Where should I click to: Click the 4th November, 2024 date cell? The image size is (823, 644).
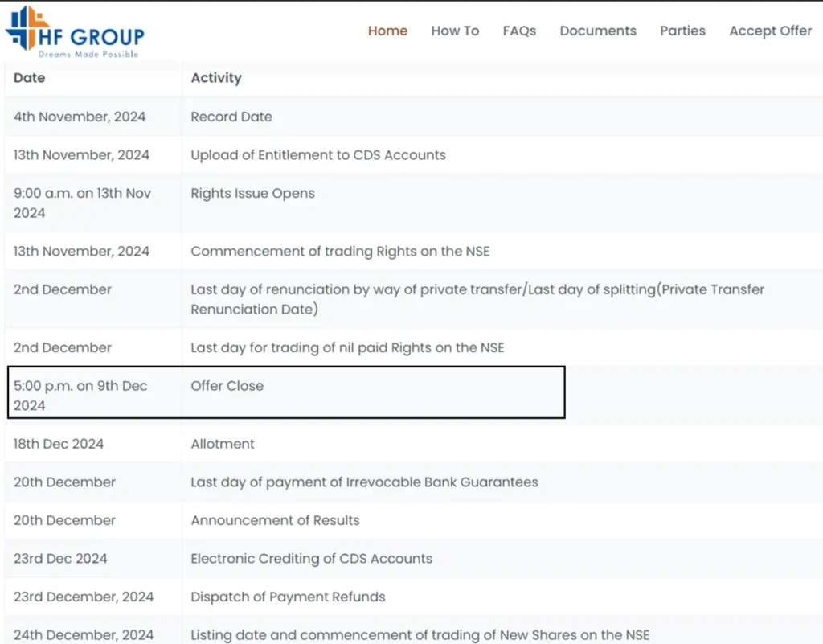coord(80,117)
